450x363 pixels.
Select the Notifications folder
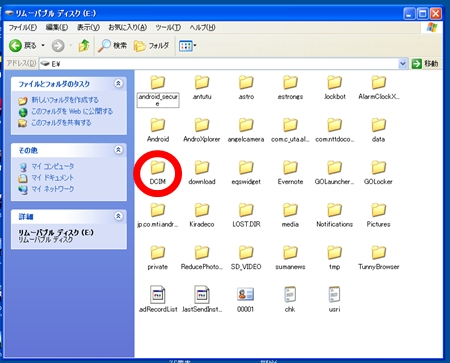tap(335, 215)
